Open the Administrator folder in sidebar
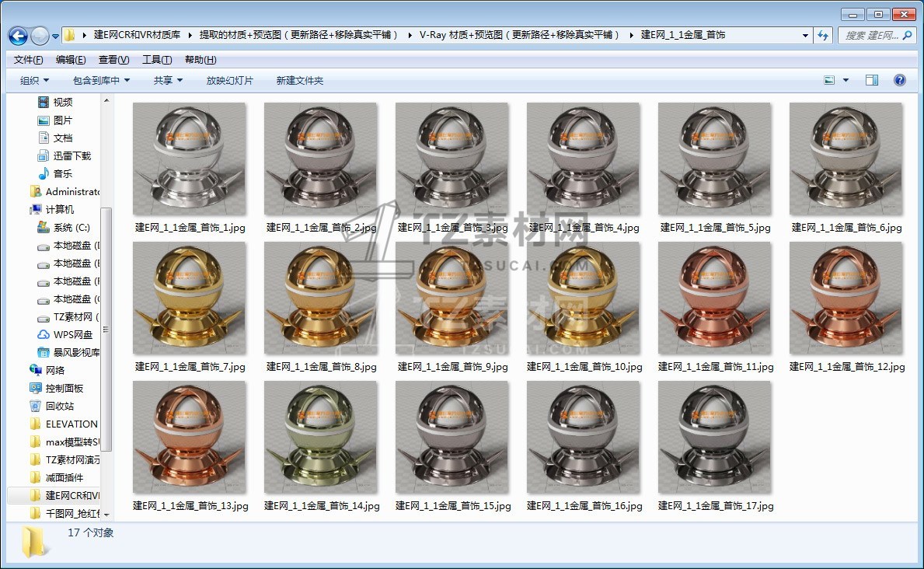The height and width of the screenshot is (569, 924). point(65,192)
